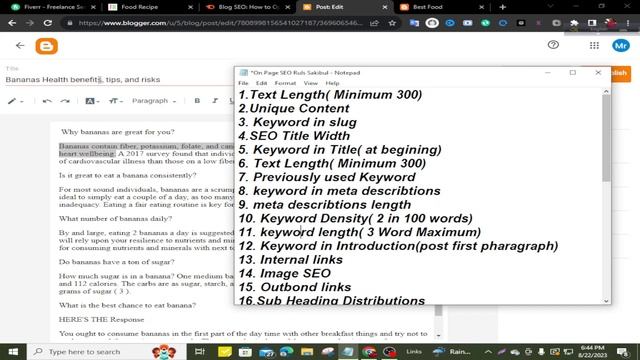Click undo arrow in Blogger toolbar

47,101
